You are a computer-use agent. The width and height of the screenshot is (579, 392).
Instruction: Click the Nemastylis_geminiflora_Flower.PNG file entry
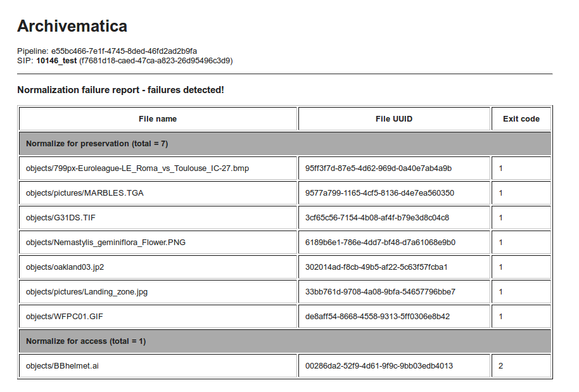coord(106,243)
